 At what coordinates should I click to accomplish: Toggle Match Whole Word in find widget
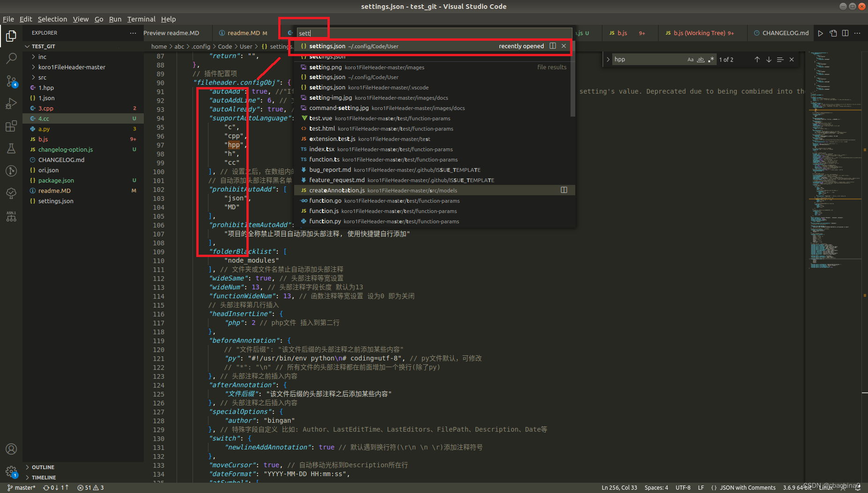tap(701, 59)
